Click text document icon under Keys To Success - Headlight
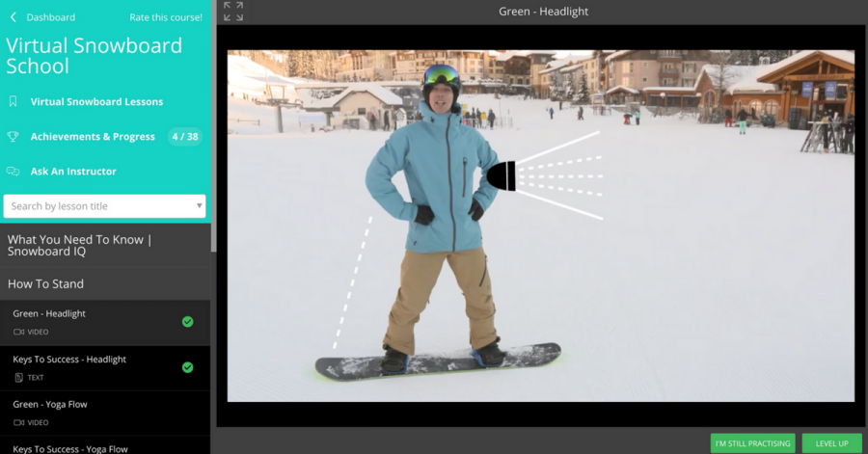The image size is (868, 454). (x=19, y=378)
